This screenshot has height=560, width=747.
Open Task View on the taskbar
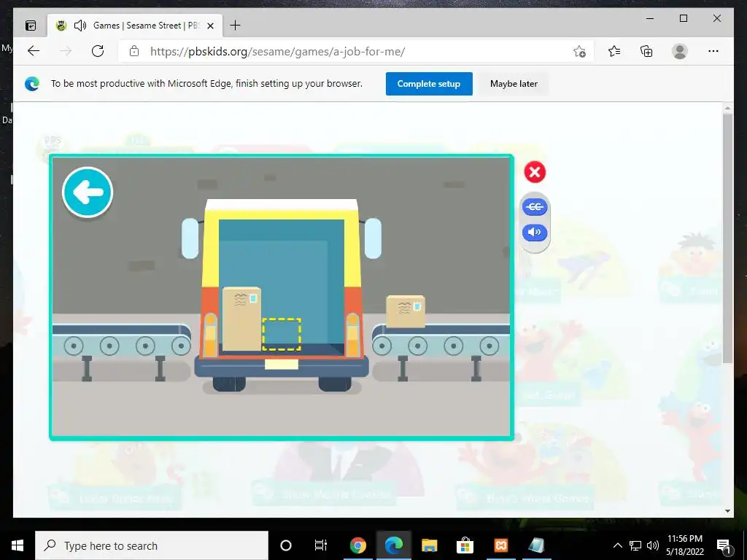click(321, 545)
